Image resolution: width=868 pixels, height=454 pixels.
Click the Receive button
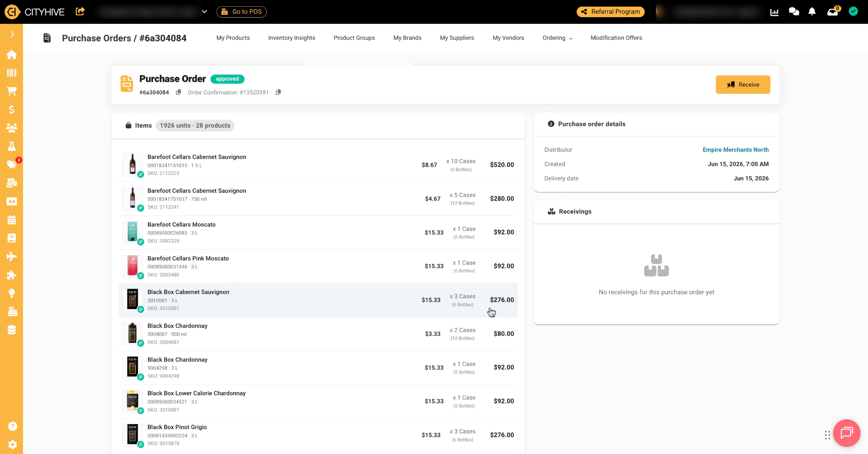click(743, 84)
